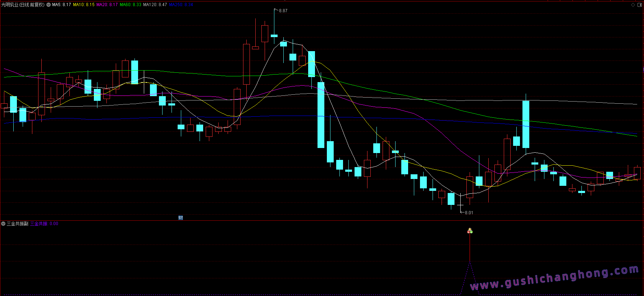Click the candlestick at the 8.87 peak
Viewport: 644px width, 296px height.
pos(274,35)
